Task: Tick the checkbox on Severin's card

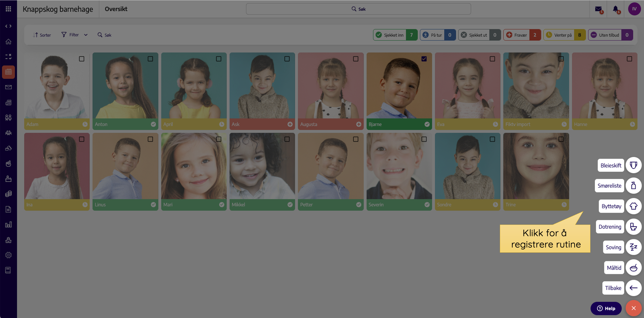Action: coord(424,139)
